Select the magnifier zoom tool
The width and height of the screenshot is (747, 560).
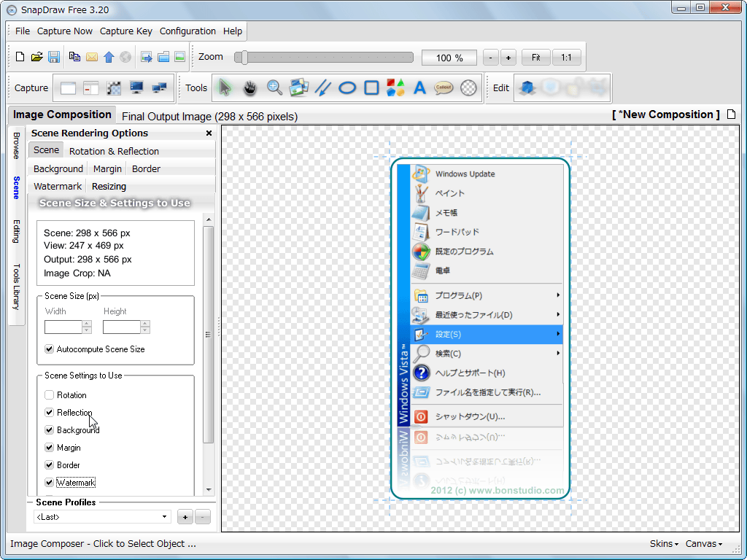274,87
